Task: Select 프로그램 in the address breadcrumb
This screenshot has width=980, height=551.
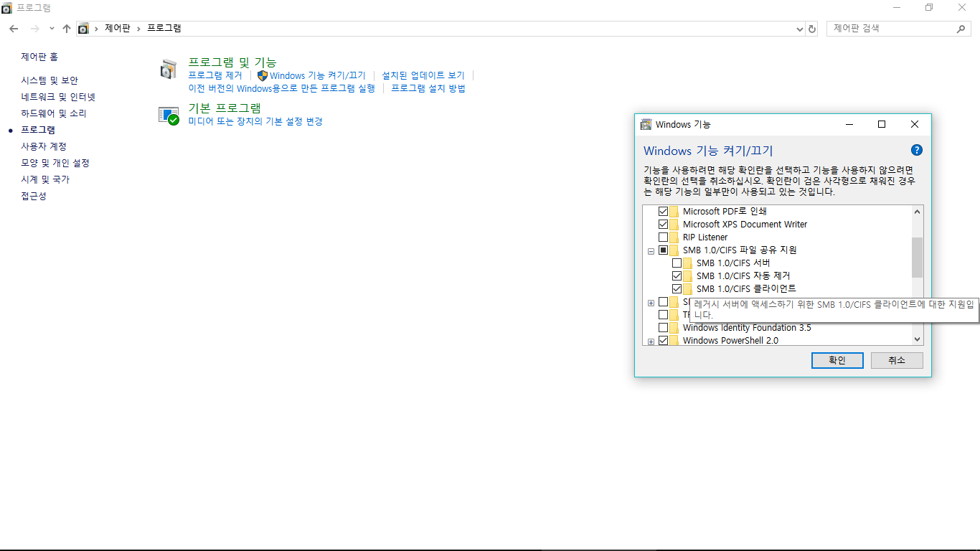Action: click(x=164, y=29)
